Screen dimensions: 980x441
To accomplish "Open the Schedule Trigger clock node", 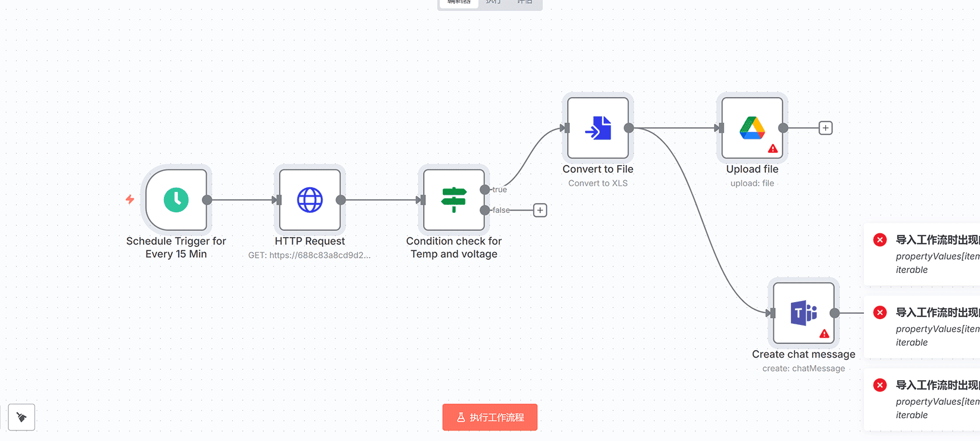I will point(176,200).
